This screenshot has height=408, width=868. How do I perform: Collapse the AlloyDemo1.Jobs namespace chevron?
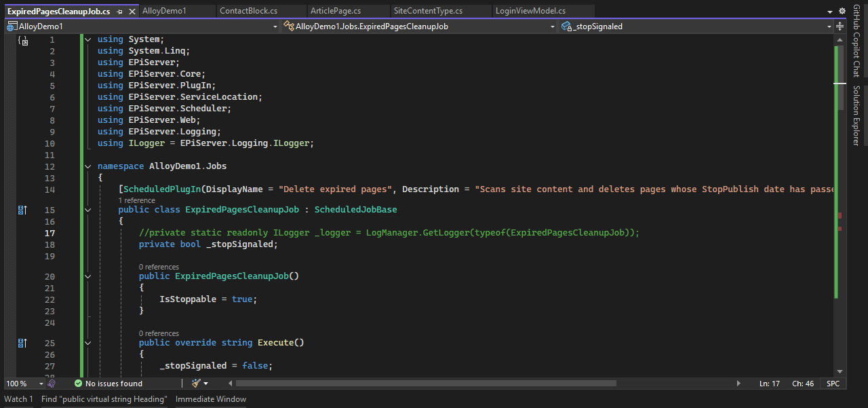click(87, 166)
